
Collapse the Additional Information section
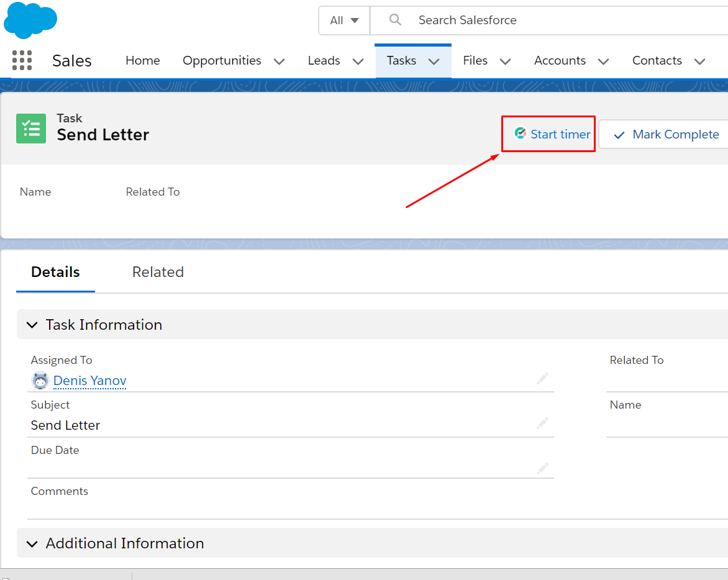(32, 543)
